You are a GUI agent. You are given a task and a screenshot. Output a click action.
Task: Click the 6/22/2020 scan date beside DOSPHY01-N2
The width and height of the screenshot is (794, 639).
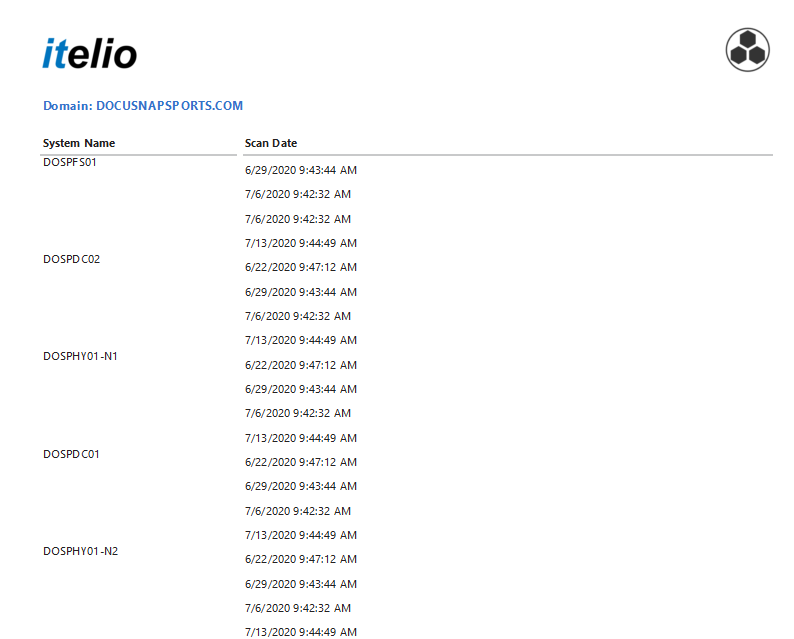[300, 559]
